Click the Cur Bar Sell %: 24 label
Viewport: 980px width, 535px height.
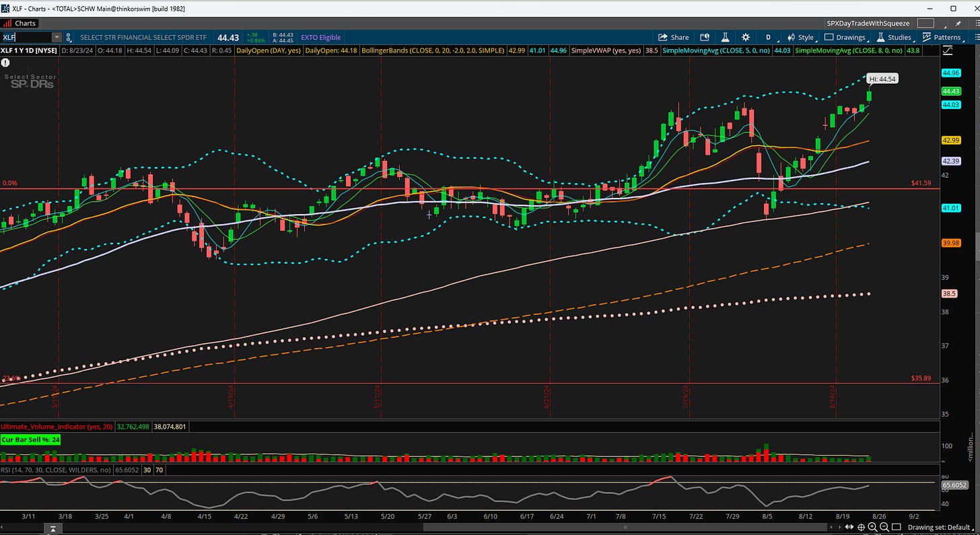tap(31, 439)
